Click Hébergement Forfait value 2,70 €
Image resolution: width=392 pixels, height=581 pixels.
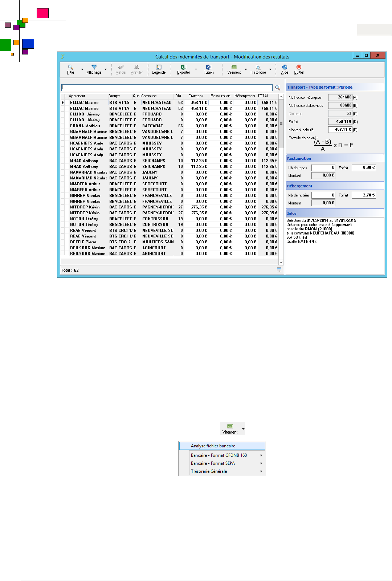tap(364, 195)
